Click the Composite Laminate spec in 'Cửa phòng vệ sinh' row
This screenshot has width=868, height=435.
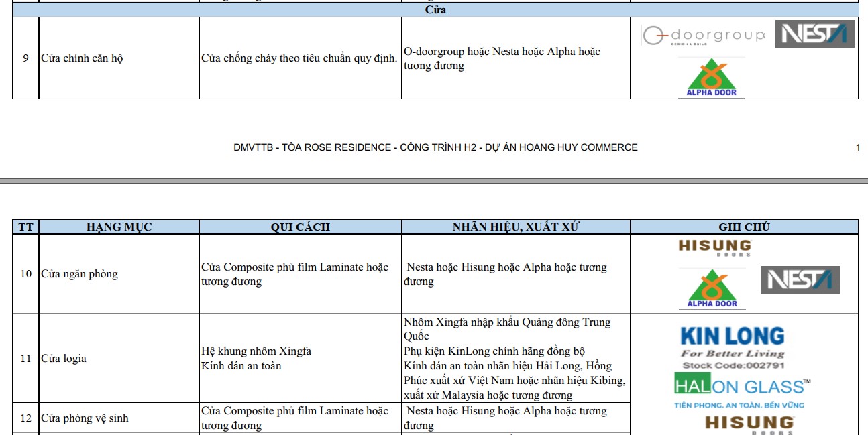point(301,418)
